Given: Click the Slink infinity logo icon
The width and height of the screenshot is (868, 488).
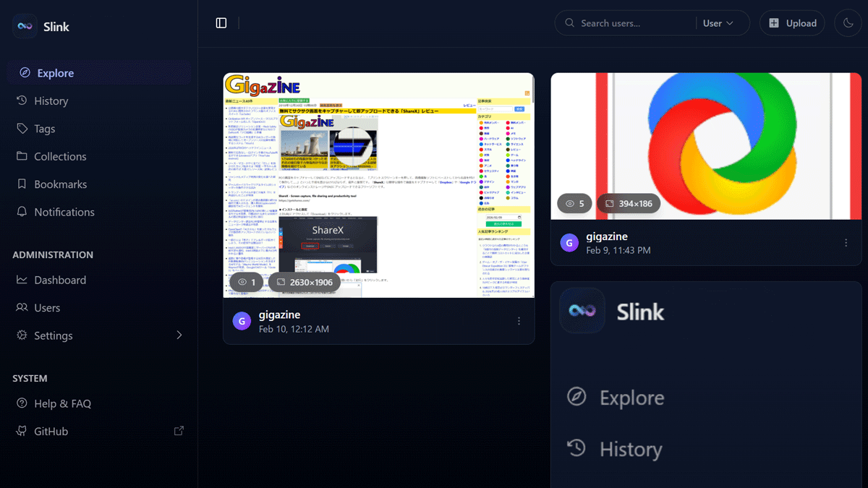Looking at the screenshot, I should coord(25,27).
